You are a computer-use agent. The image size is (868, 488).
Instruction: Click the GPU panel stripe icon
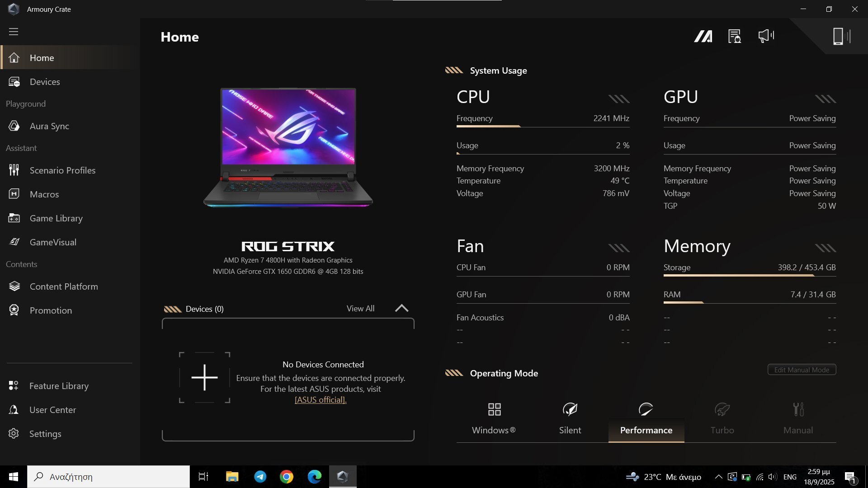pyautogui.click(x=826, y=99)
